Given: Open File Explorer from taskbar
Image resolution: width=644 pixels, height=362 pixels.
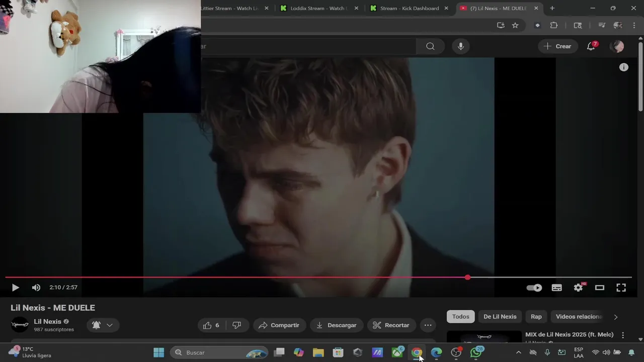Looking at the screenshot, I should tap(318, 352).
